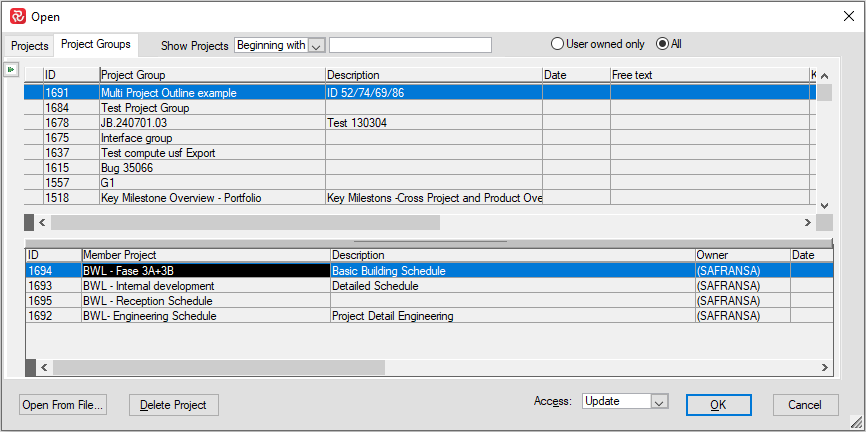Click the app logo in title bar
The height and width of the screenshot is (432, 866).
(17, 16)
